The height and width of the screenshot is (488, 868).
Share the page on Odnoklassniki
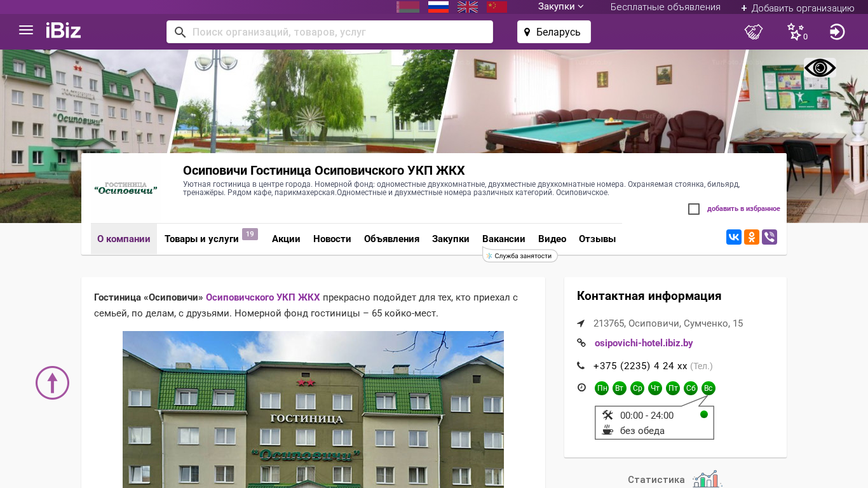tap(752, 237)
